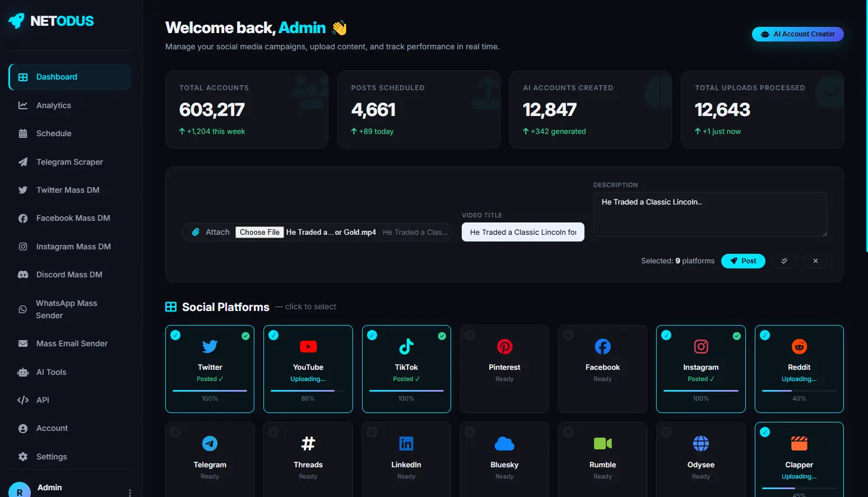
Task: Deselect the Reddit platform checkmark
Action: point(765,335)
